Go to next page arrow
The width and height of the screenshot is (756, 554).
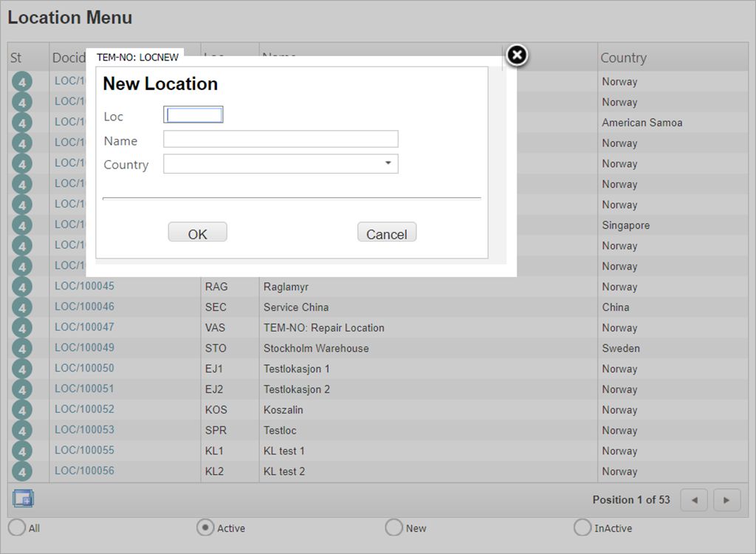point(726,500)
